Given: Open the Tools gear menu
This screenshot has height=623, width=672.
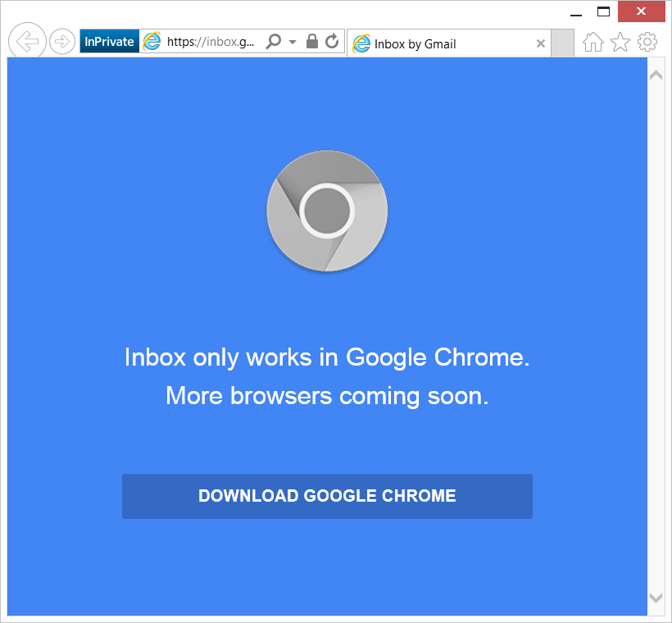Looking at the screenshot, I should click(647, 42).
